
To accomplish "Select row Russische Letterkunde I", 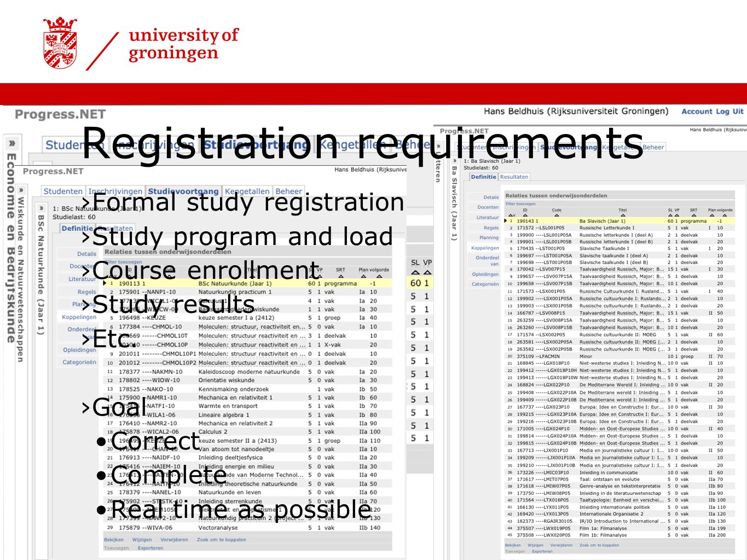I will (619, 228).
